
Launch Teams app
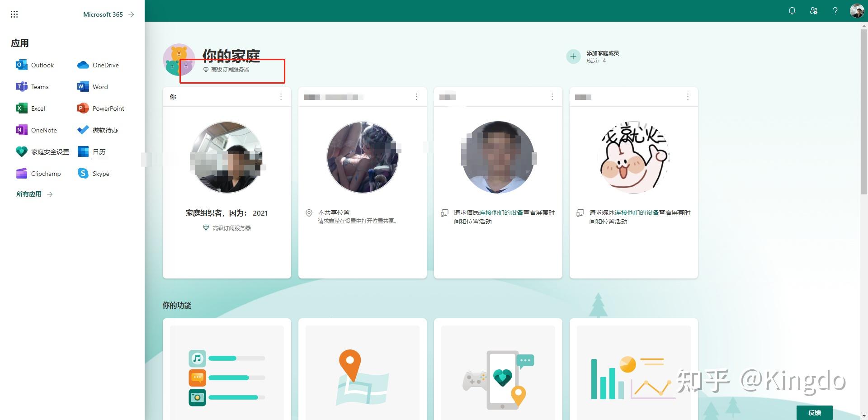pos(32,87)
